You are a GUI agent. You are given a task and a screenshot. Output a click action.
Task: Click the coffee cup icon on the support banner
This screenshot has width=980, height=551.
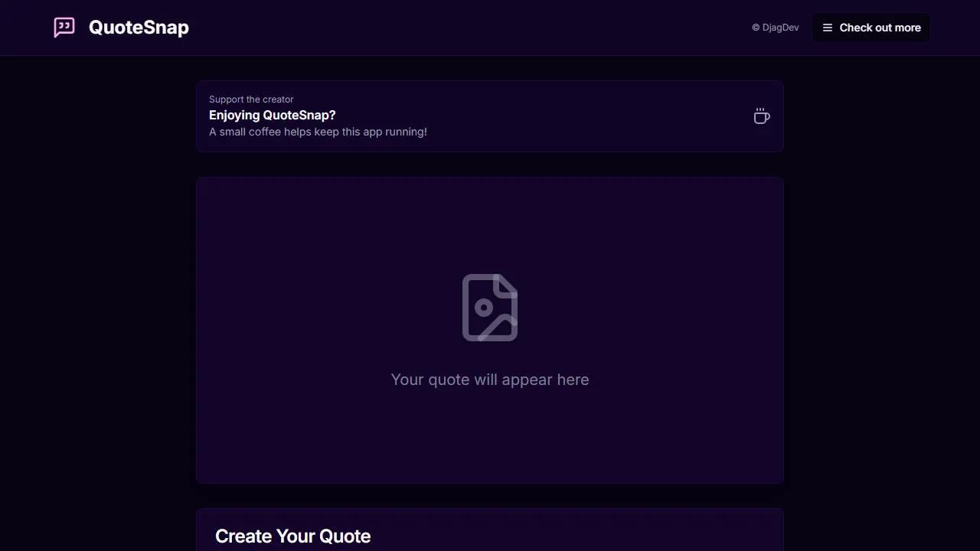762,116
